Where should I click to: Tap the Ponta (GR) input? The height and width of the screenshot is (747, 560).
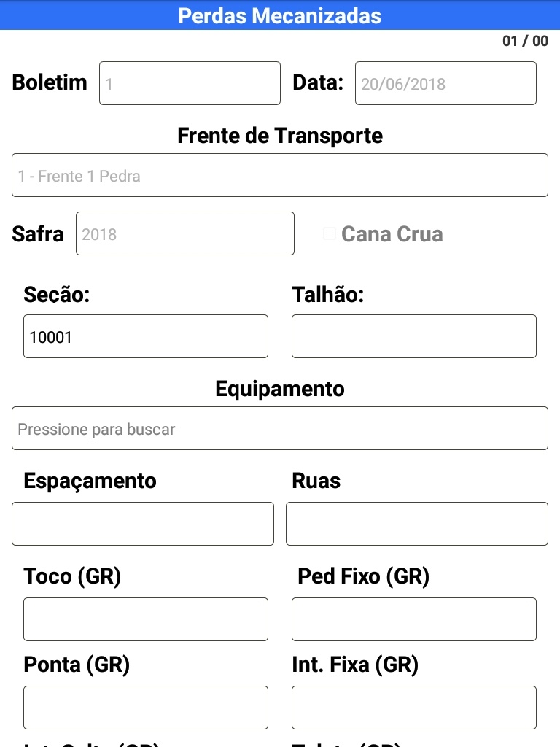coord(146,708)
